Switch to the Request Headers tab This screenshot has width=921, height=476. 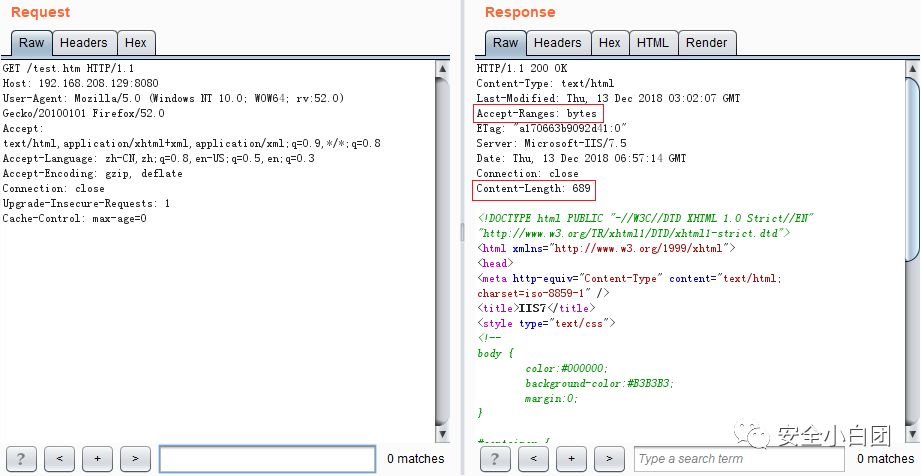[83, 43]
